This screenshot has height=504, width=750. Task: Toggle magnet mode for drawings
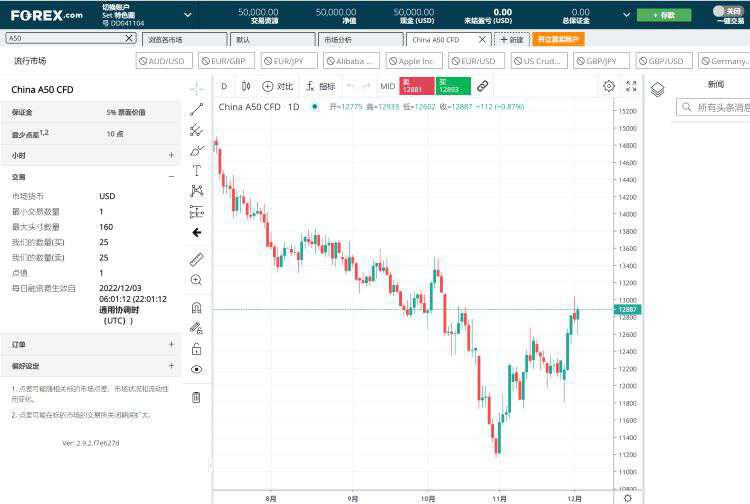(x=196, y=307)
